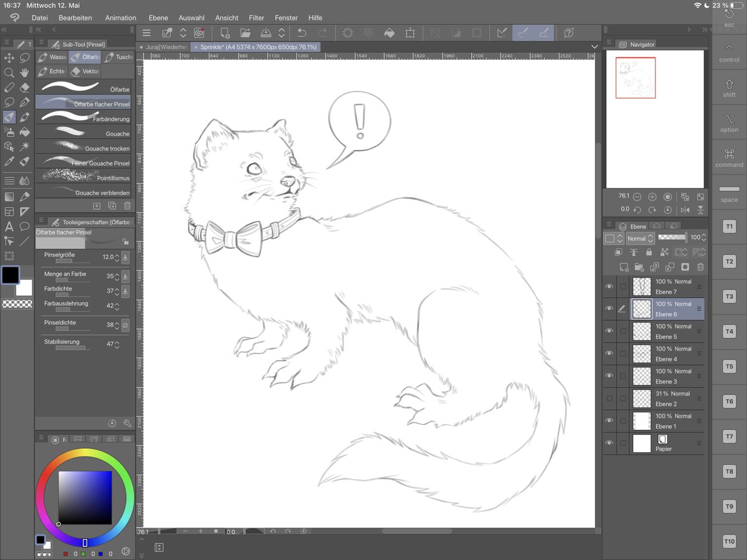747x560 pixels.
Task: Expand the tab list chevron above canvas
Action: [x=594, y=47]
